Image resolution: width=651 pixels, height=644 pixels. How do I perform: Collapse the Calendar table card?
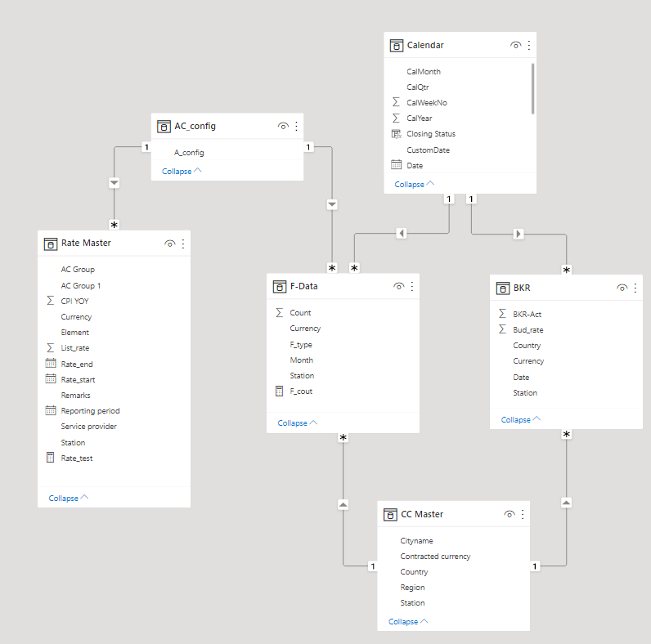point(415,185)
